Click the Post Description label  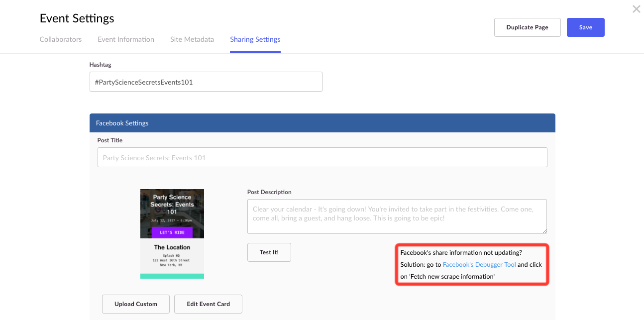269,192
